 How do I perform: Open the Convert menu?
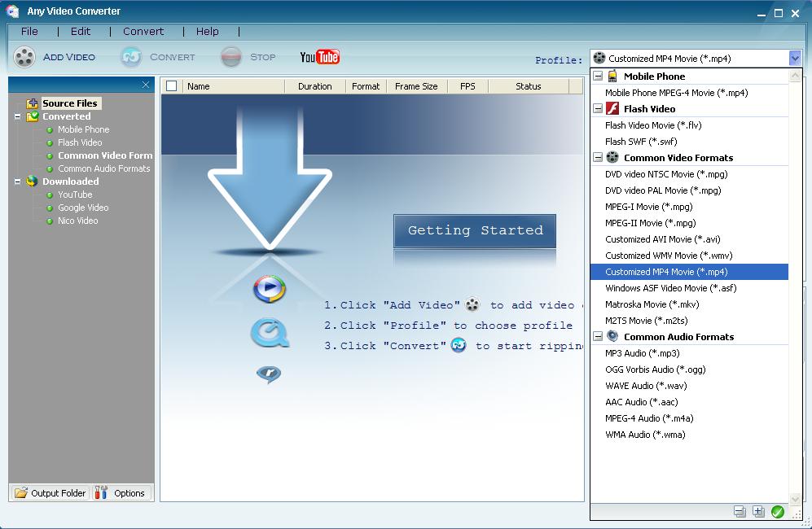pyautogui.click(x=143, y=31)
